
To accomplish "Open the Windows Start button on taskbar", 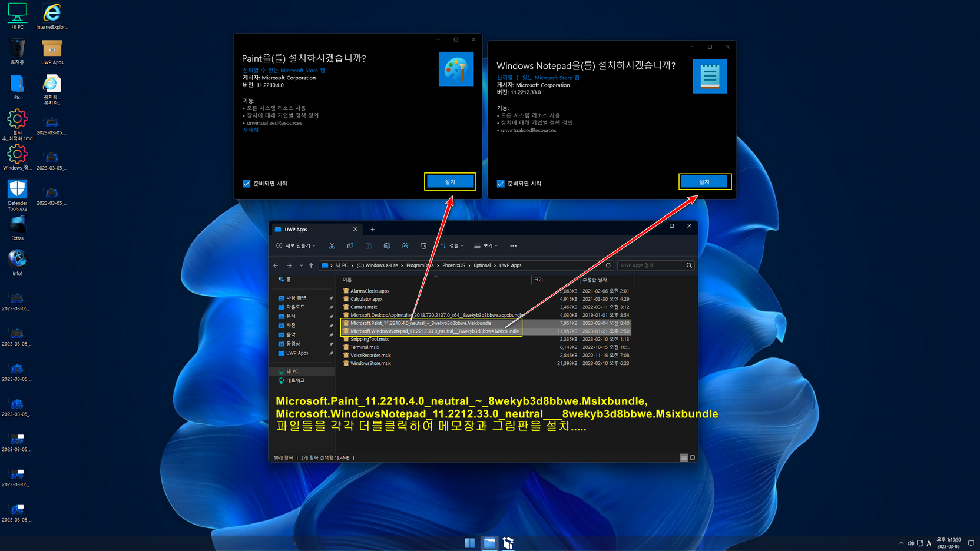I will click(469, 543).
